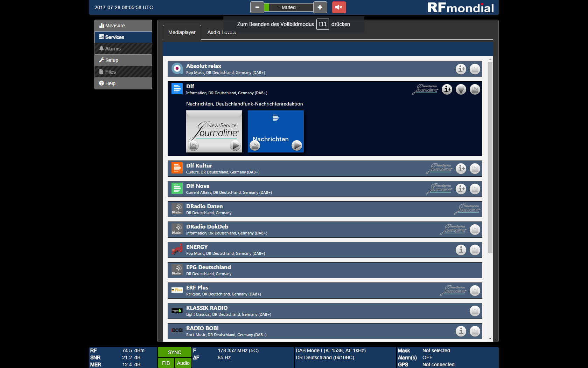The width and height of the screenshot is (588, 368).
Task: Open the Measure menu item
Action: click(x=123, y=26)
